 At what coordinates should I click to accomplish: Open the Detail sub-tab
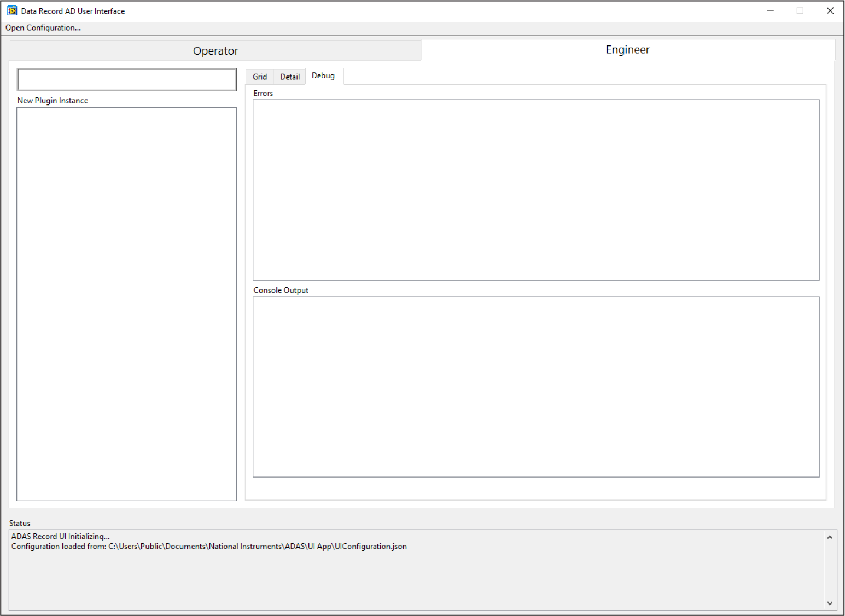click(290, 77)
